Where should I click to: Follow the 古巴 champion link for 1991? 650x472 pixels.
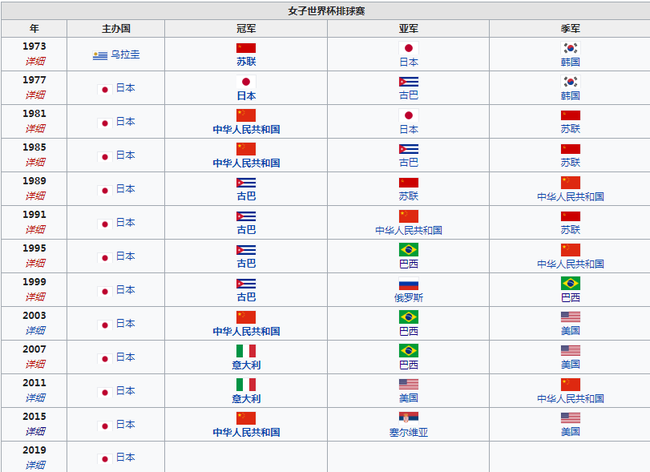click(x=246, y=230)
